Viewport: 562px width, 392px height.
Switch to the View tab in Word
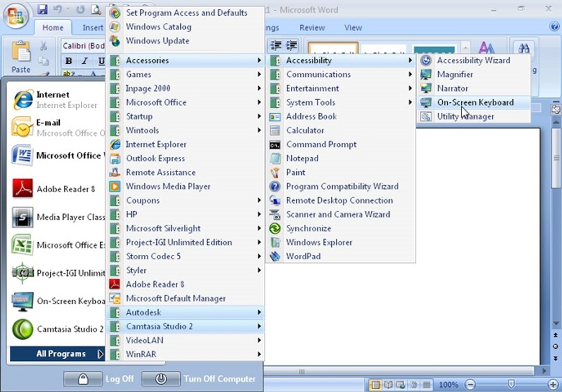[x=353, y=28]
